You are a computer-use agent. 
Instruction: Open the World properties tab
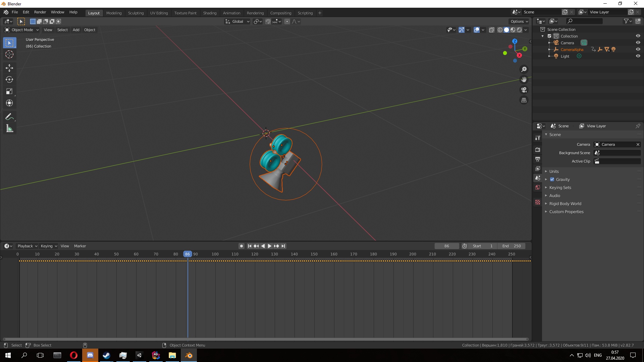[x=538, y=187]
